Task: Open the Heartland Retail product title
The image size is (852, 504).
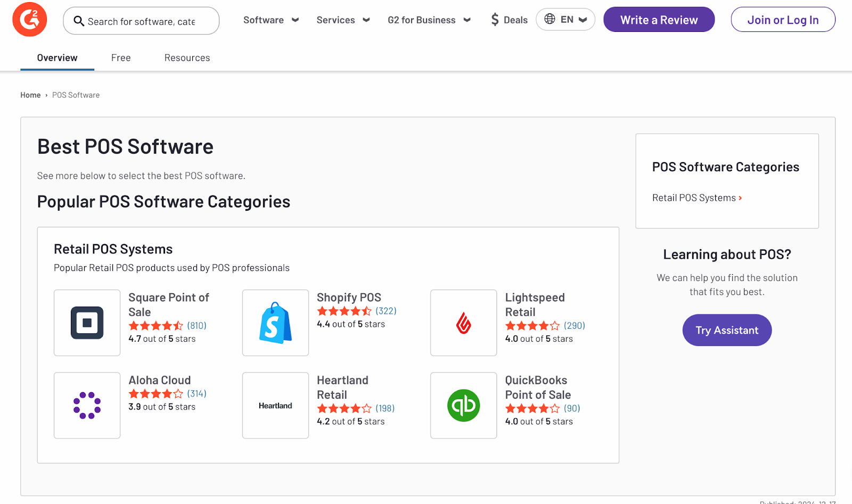Action: pos(342,387)
